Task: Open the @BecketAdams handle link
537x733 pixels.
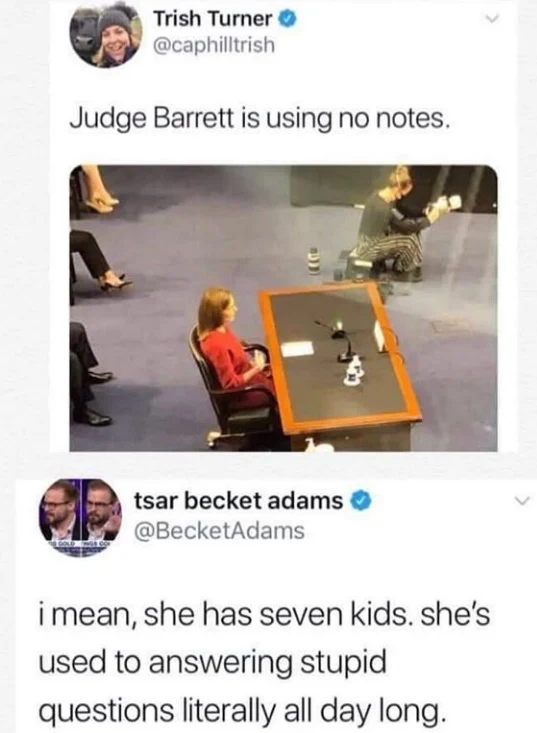Action: click(x=219, y=531)
